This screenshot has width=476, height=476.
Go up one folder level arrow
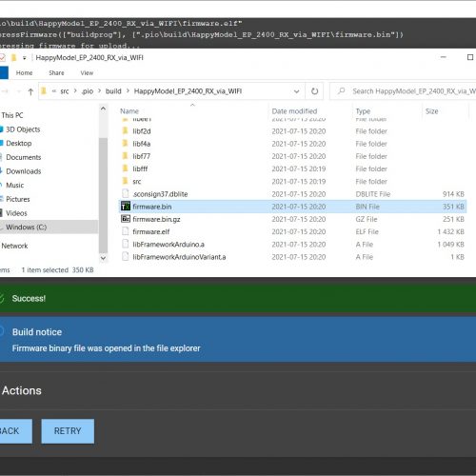pos(30,91)
